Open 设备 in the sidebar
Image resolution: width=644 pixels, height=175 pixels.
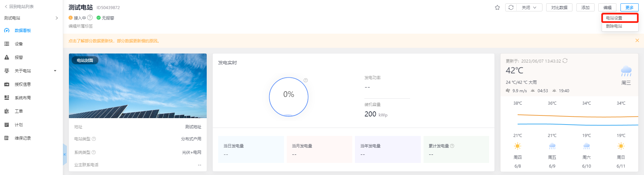[19, 44]
